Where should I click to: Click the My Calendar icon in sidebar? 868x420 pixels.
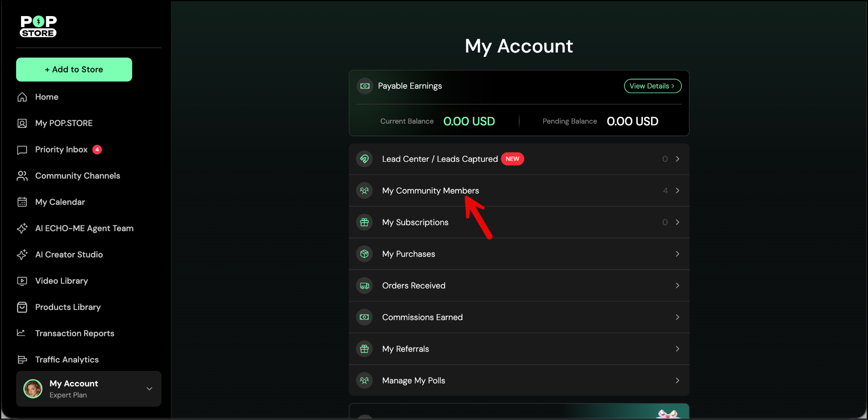[x=22, y=202]
